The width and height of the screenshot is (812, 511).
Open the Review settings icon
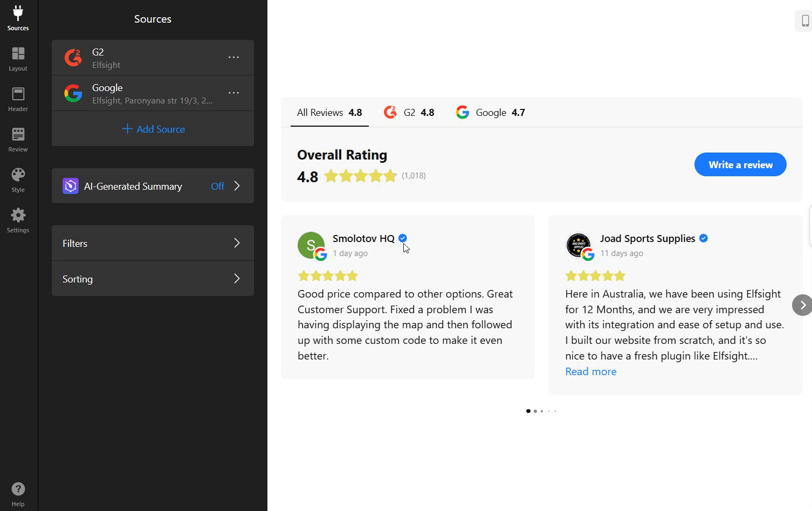point(18,140)
